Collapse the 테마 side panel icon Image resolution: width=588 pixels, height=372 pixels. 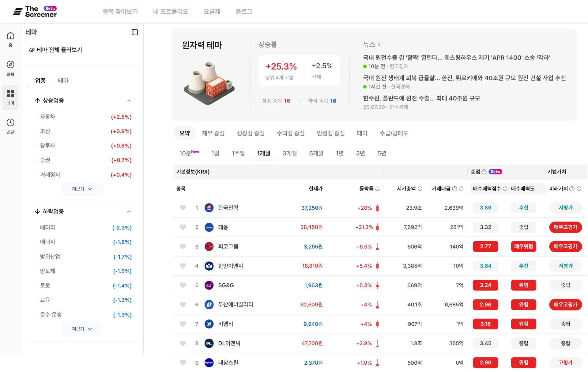click(x=135, y=32)
